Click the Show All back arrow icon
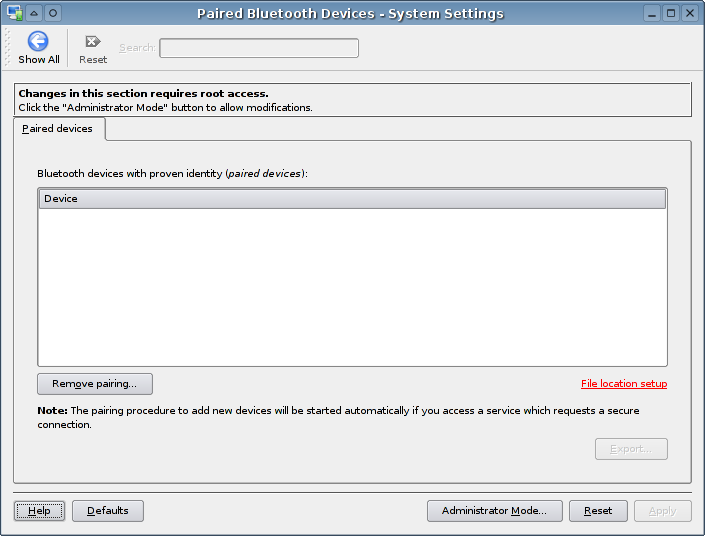 pyautogui.click(x=38, y=41)
